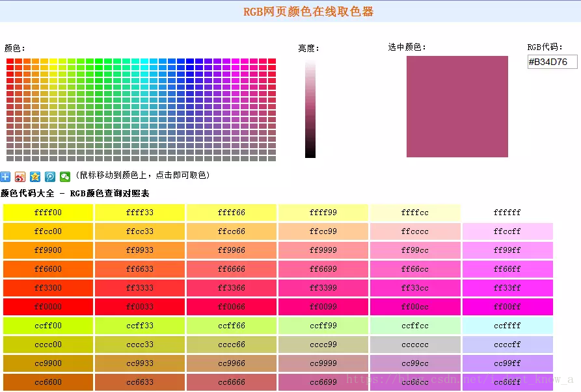Select the ffffcc swatch

(x=415, y=213)
